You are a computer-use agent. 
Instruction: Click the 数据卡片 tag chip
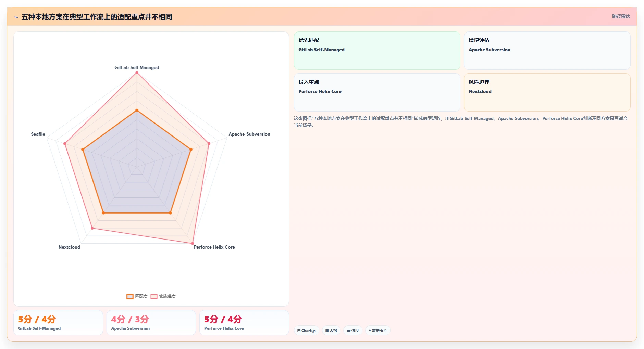tap(378, 331)
